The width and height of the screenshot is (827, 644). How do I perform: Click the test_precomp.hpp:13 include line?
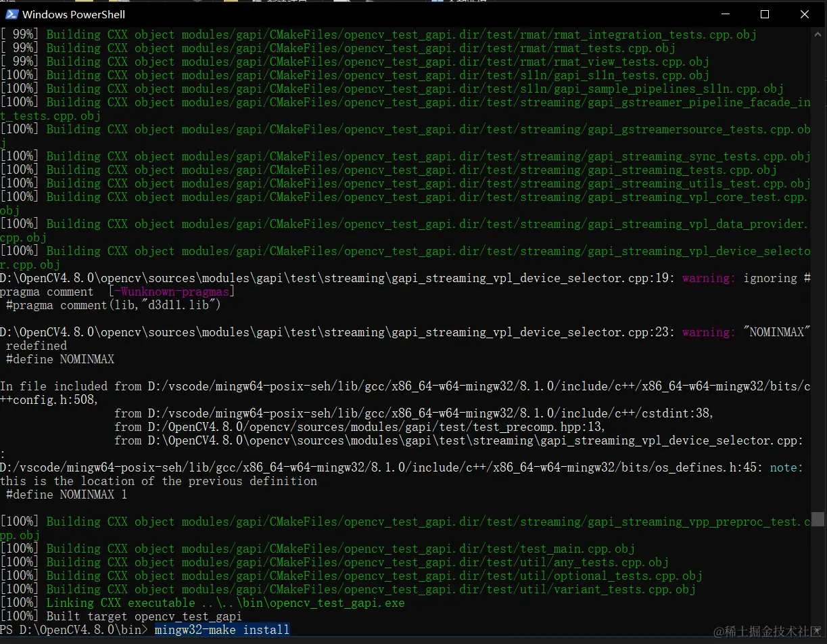click(x=360, y=427)
